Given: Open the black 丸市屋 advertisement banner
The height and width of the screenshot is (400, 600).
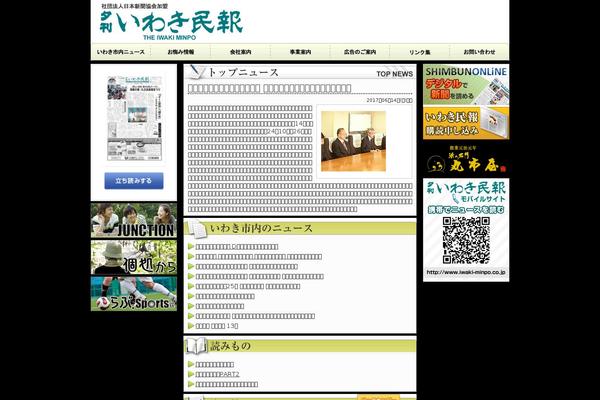Looking at the screenshot, I should coord(466,159).
